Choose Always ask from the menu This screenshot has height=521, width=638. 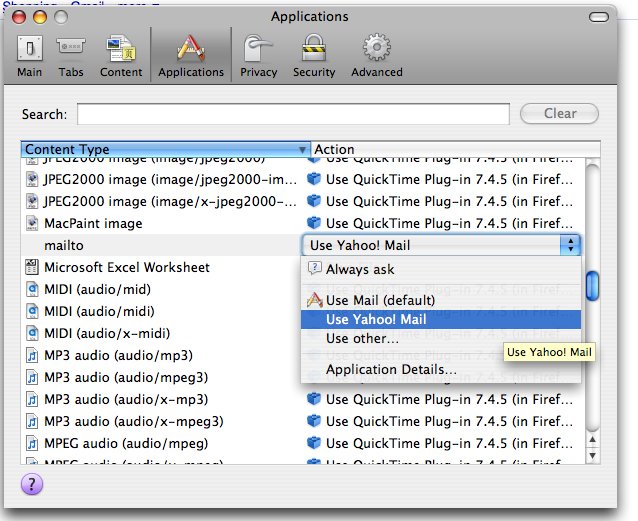pos(441,269)
